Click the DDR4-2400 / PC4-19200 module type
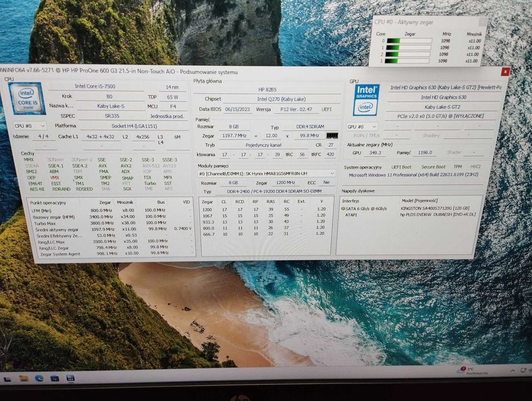The height and width of the screenshot is (401, 532). 274,191
